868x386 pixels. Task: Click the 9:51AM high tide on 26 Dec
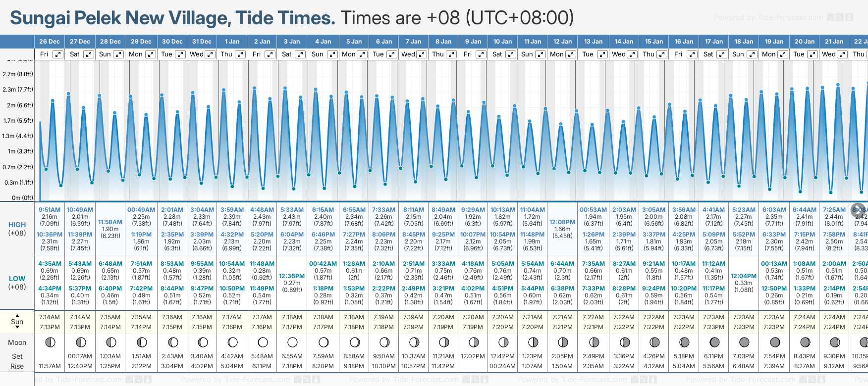pyautogui.click(x=50, y=210)
